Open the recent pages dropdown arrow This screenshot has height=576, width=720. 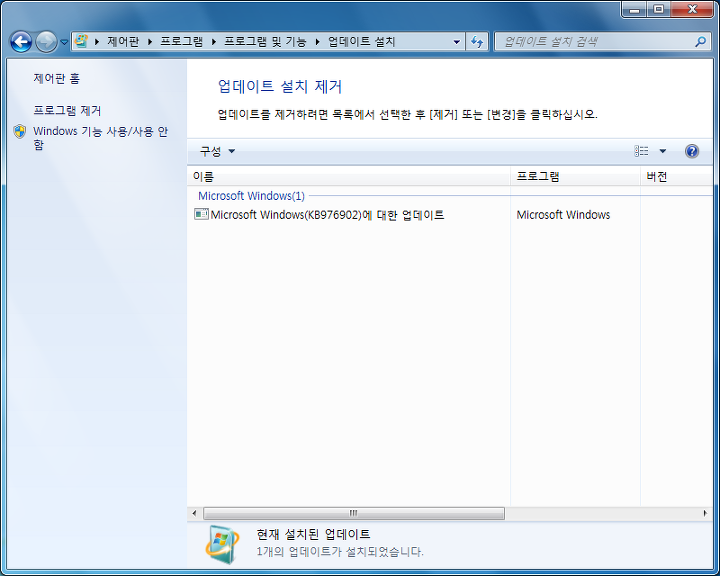click(64, 42)
